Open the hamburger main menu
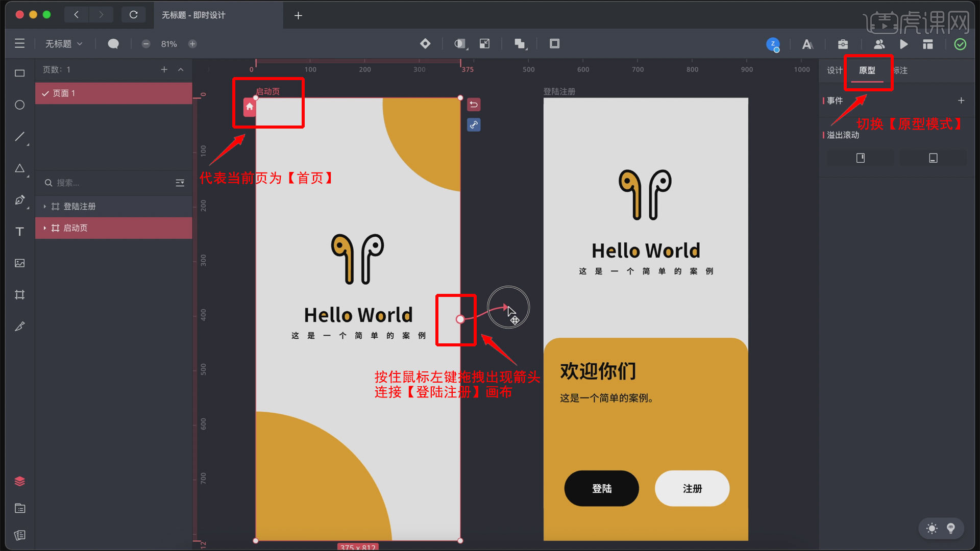Viewport: 980px width, 551px height. (x=19, y=44)
